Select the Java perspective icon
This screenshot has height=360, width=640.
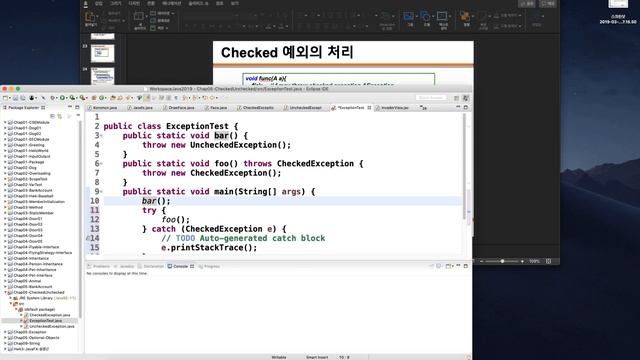pyautogui.click(x=466, y=98)
